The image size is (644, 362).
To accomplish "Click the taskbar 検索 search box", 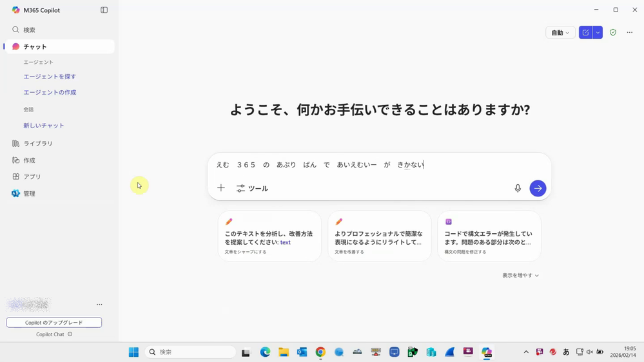I will 191,352.
